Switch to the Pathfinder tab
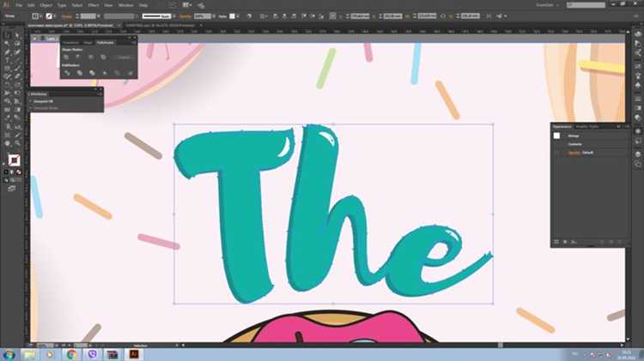Image resolution: width=644 pixels, height=361 pixels. point(105,43)
